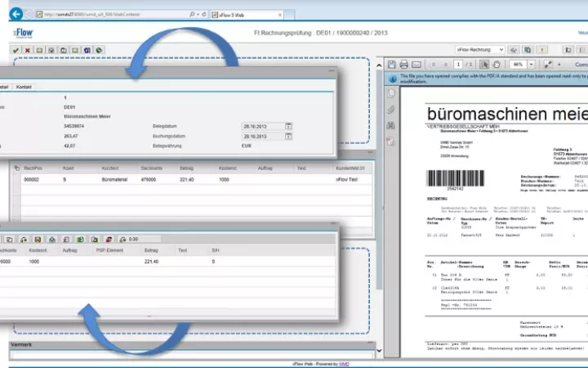This screenshot has width=588, height=368.
Task: Click the xFlow logo at top left
Action: pyautogui.click(x=23, y=33)
